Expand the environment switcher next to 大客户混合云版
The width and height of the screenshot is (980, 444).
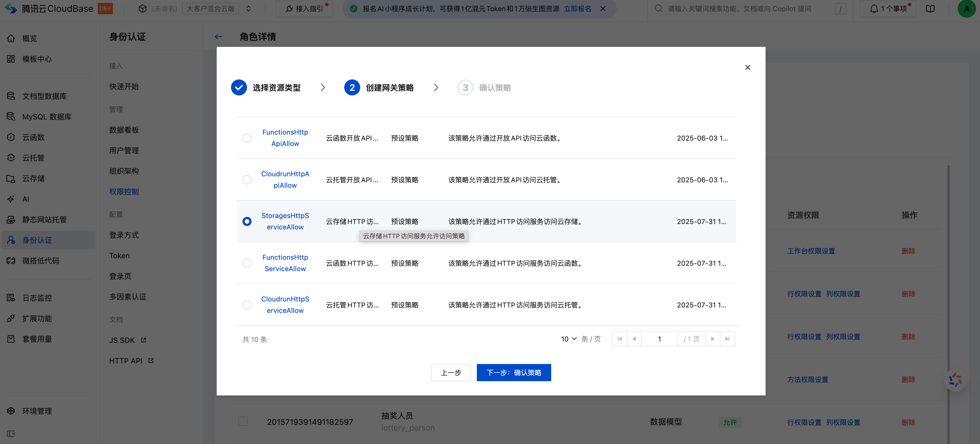coord(248,9)
